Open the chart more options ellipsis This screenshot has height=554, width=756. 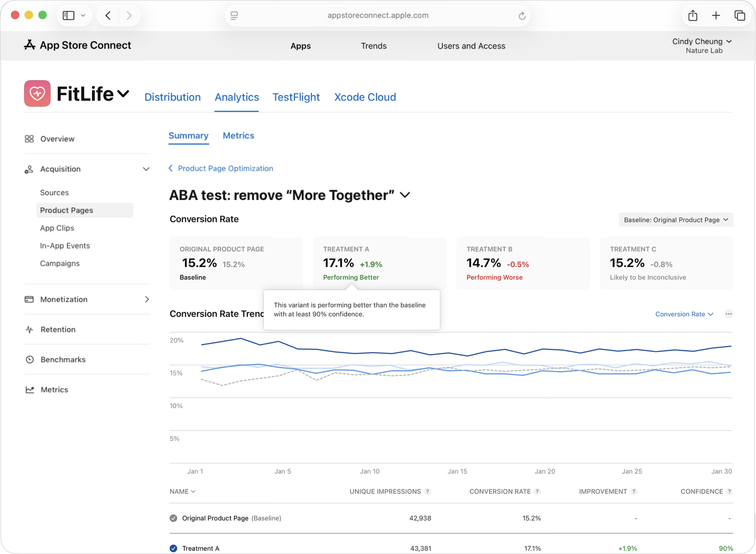point(728,314)
